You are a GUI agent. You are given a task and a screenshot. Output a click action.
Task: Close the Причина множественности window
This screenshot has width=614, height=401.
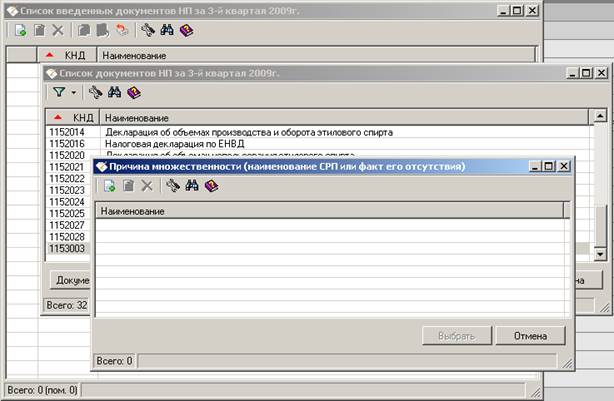(564, 166)
